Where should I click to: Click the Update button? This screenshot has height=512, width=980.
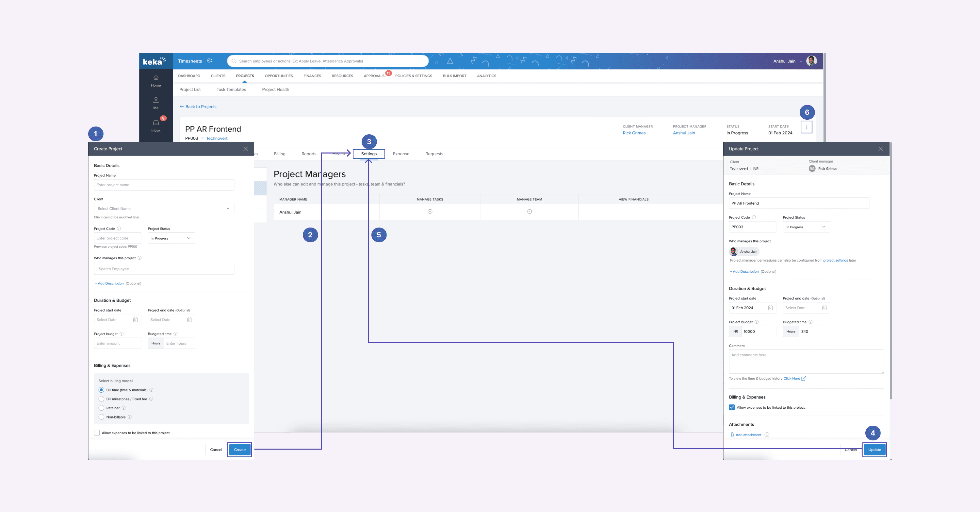pos(874,450)
